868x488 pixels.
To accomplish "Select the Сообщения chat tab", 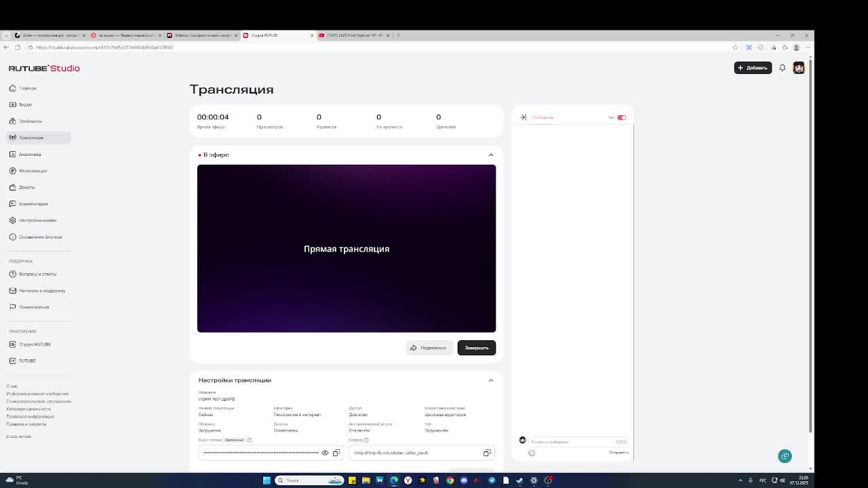I will coord(542,117).
